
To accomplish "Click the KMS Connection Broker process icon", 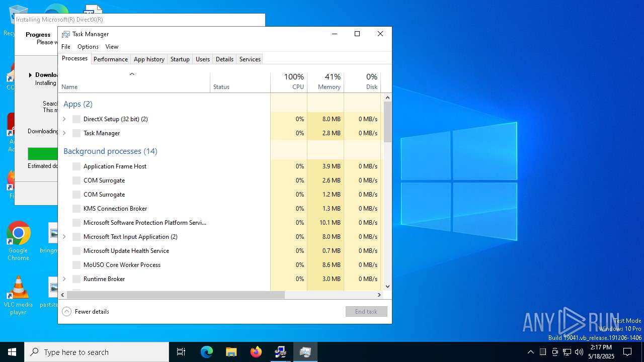I will tap(76, 209).
